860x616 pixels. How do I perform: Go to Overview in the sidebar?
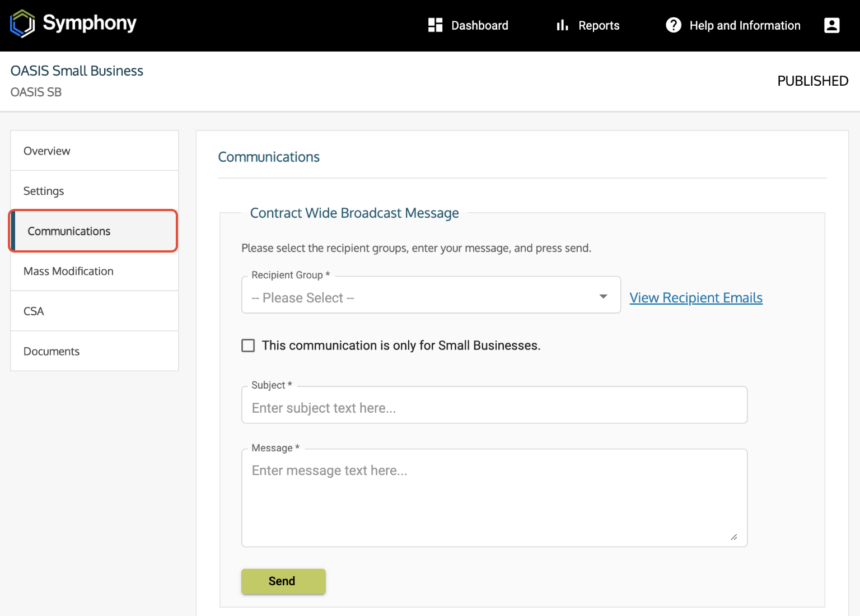(x=95, y=151)
